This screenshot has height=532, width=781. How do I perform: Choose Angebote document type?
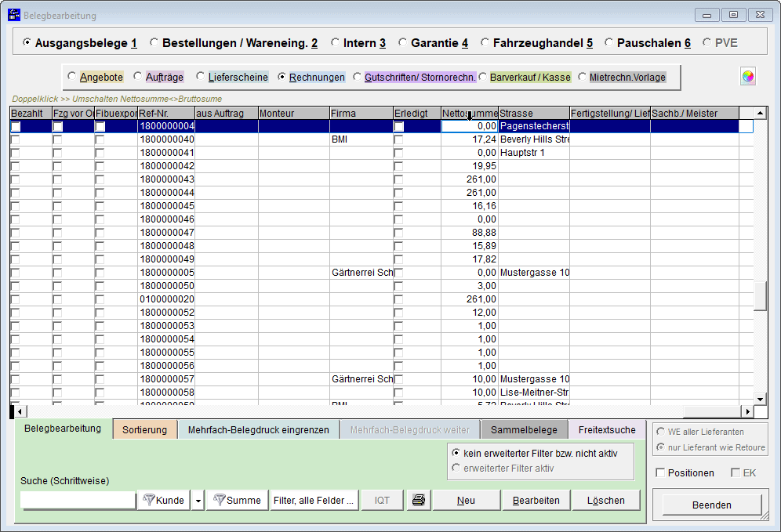pyautogui.click(x=71, y=77)
